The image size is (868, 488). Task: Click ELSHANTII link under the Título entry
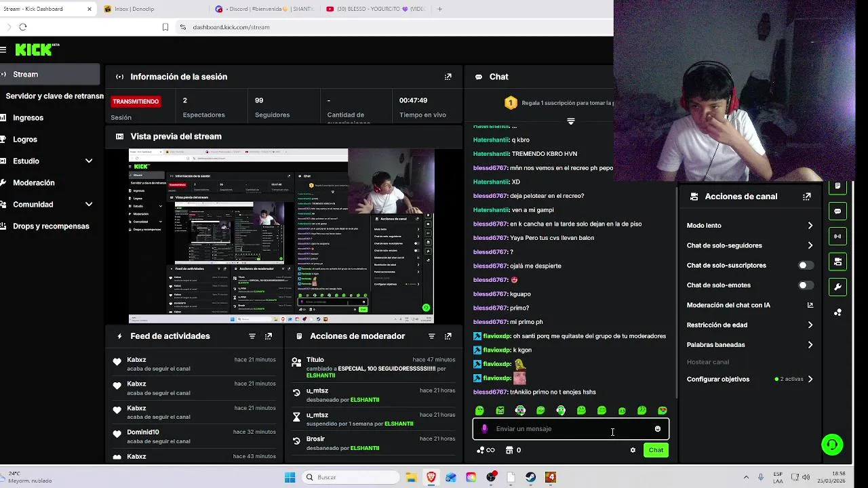coord(321,375)
